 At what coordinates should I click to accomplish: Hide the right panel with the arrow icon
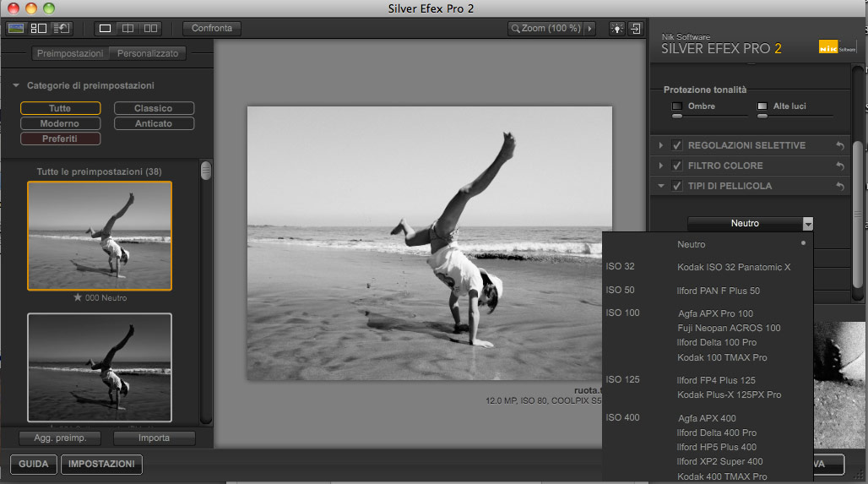(x=636, y=29)
